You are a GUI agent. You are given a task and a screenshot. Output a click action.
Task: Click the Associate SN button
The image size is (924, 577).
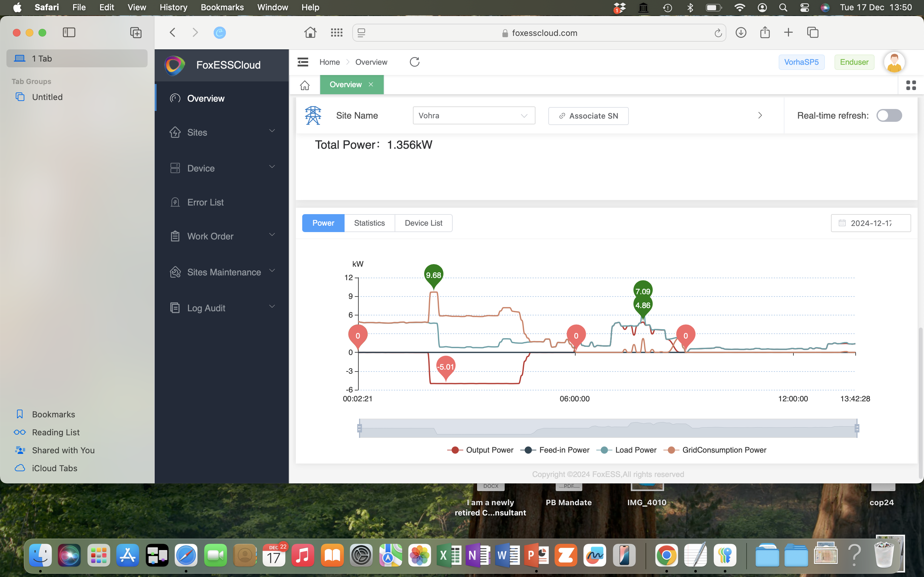point(588,116)
